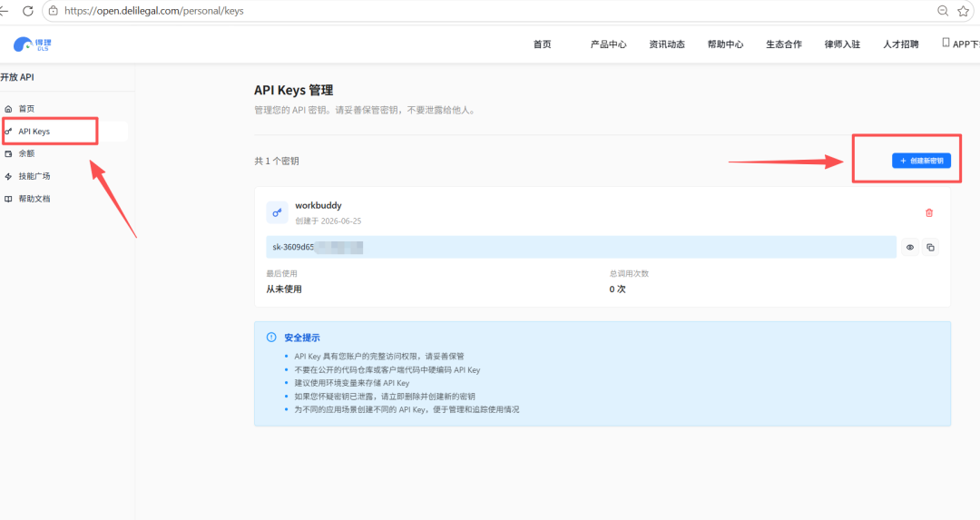Viewport: 980px width, 520px height.
Task: Click the 创建新密钥 button
Action: (921, 161)
